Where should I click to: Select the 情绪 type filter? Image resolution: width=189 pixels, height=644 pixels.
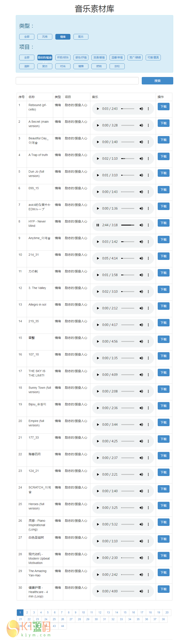(x=63, y=37)
